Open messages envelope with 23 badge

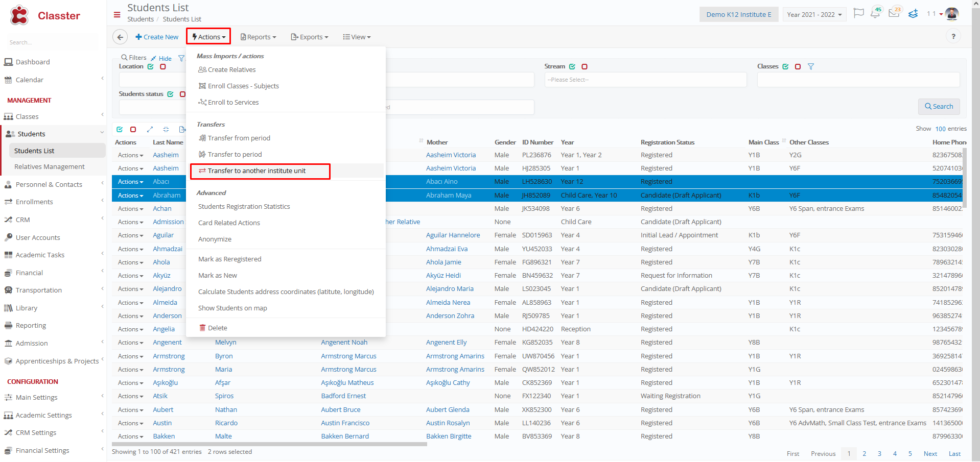[x=895, y=13]
